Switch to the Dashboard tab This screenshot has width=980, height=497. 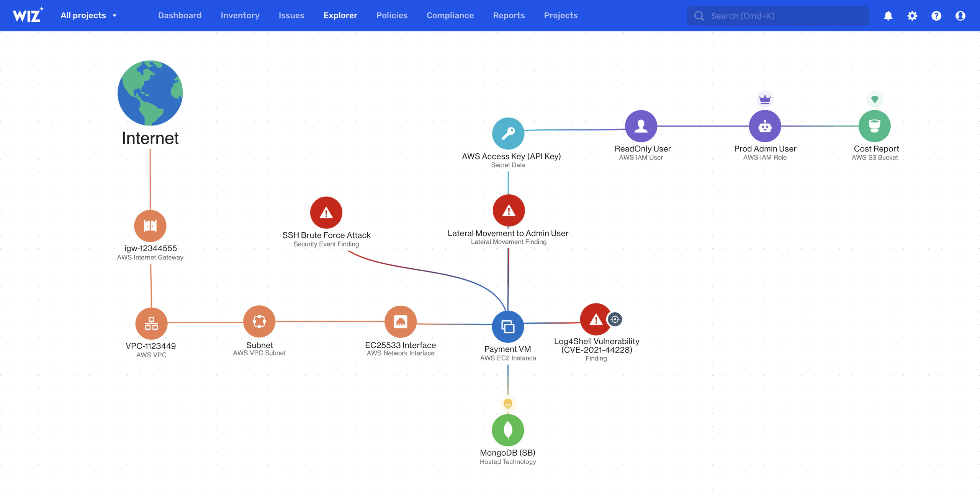(x=180, y=15)
